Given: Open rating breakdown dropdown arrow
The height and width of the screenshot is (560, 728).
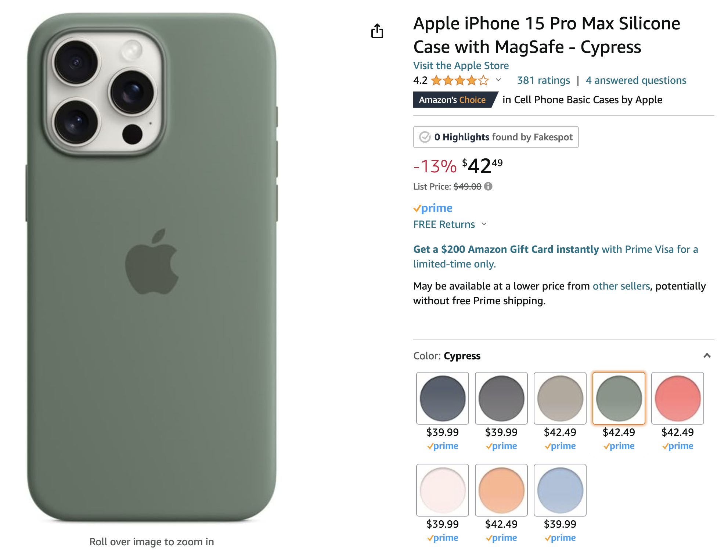Looking at the screenshot, I should tap(498, 80).
